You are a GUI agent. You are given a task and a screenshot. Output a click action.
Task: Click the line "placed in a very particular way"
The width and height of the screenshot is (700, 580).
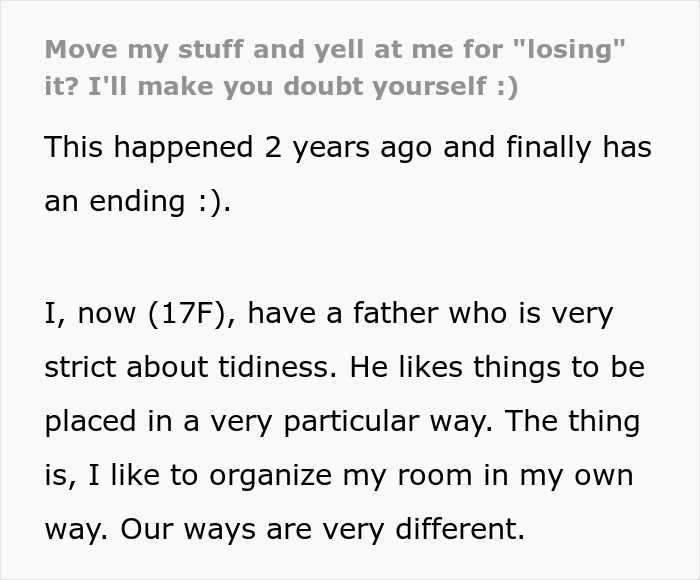pyautogui.click(x=268, y=420)
